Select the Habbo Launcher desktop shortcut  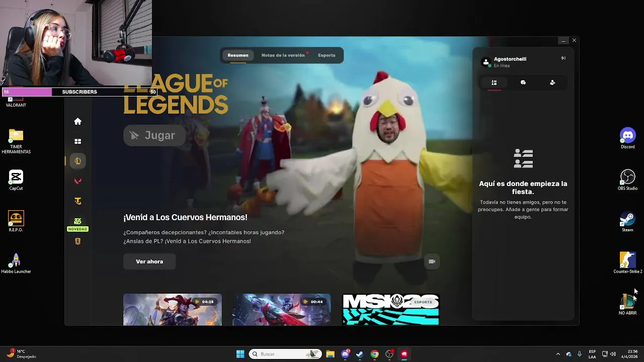tap(16, 263)
